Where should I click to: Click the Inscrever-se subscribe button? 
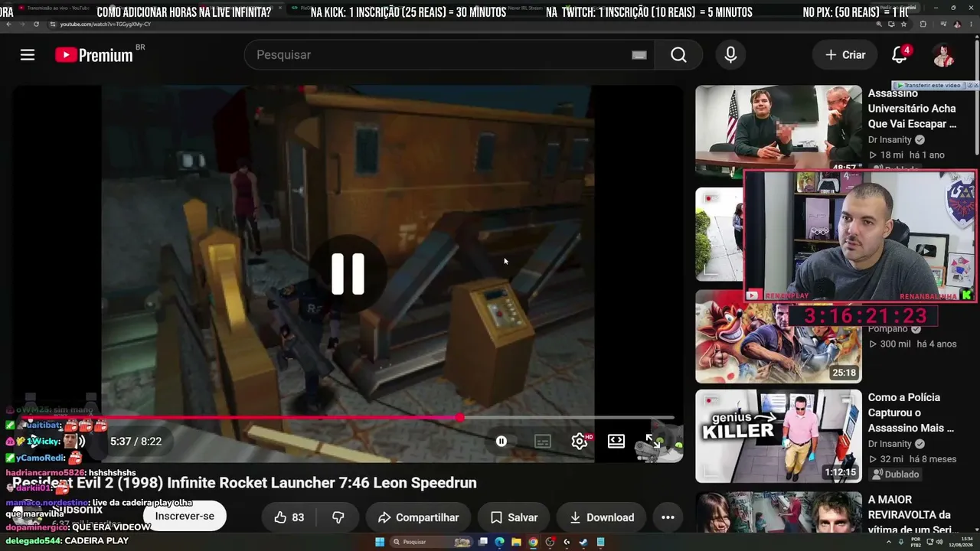185,516
